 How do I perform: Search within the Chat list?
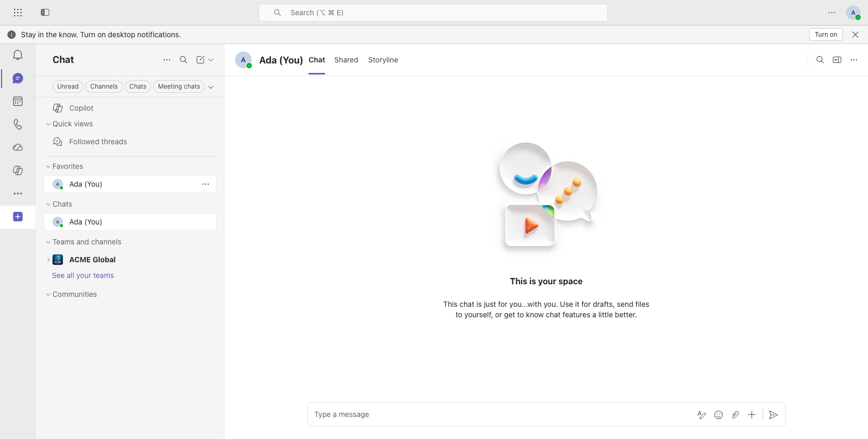pyautogui.click(x=184, y=60)
